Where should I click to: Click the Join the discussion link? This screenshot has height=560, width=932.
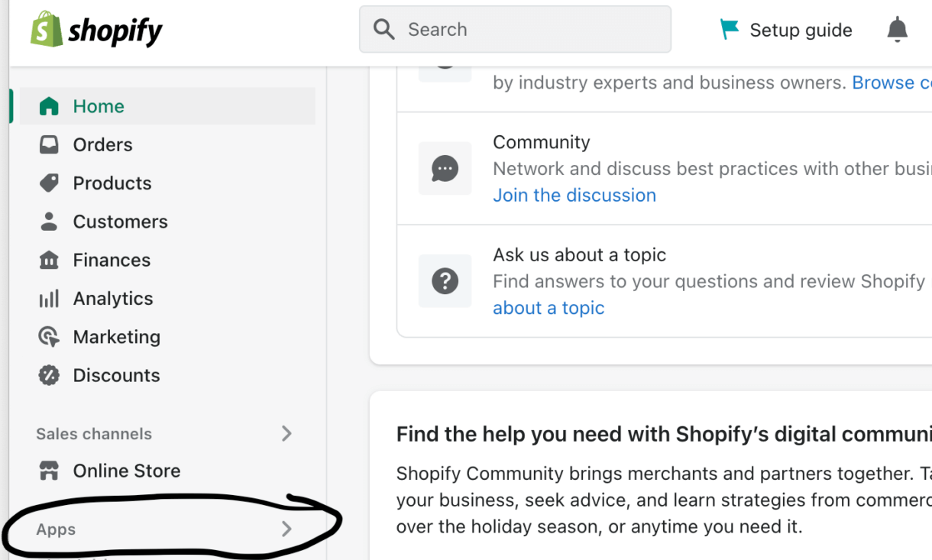pos(574,195)
